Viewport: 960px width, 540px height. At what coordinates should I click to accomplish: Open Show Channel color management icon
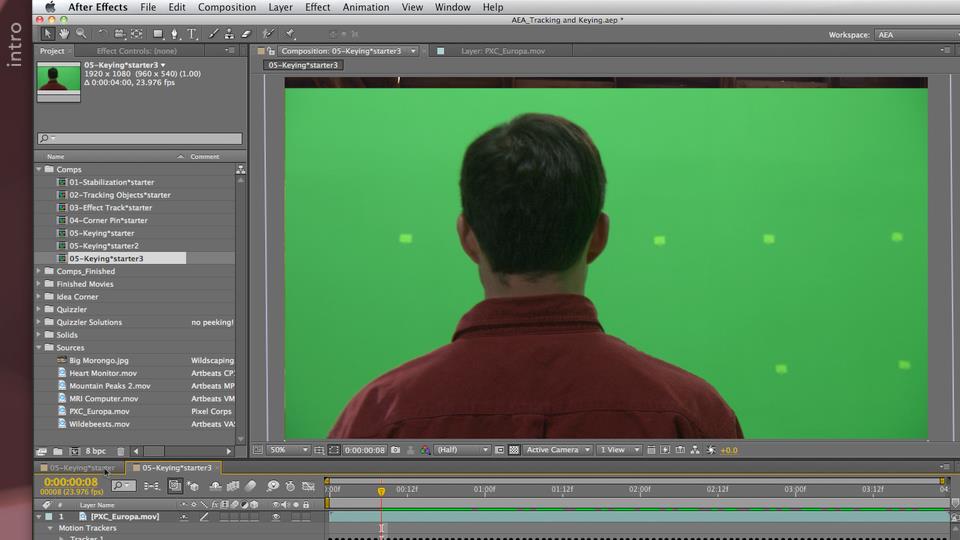click(x=425, y=450)
